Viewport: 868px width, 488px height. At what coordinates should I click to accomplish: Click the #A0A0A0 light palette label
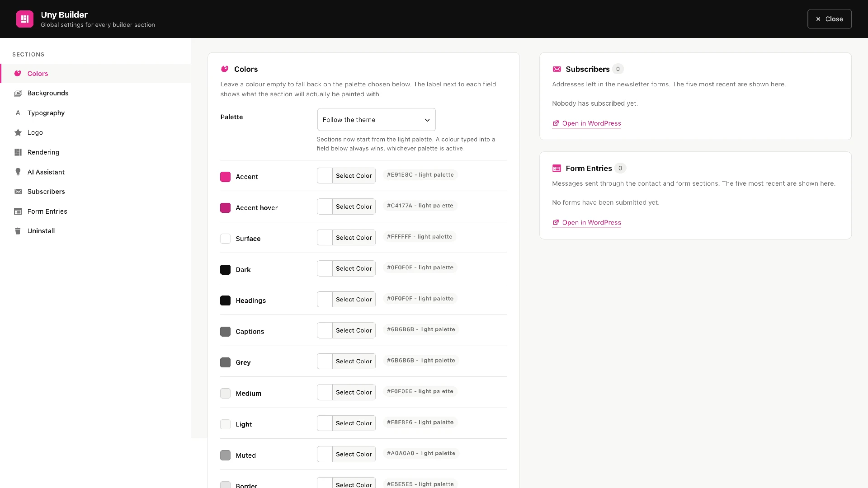pos(421,453)
